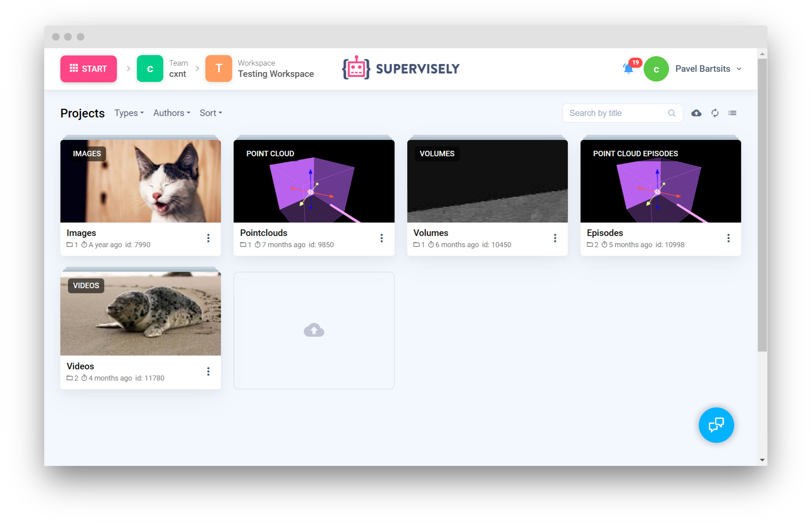The image size is (812, 529).
Task: Click the 'id: 10998' text
Action: point(670,245)
